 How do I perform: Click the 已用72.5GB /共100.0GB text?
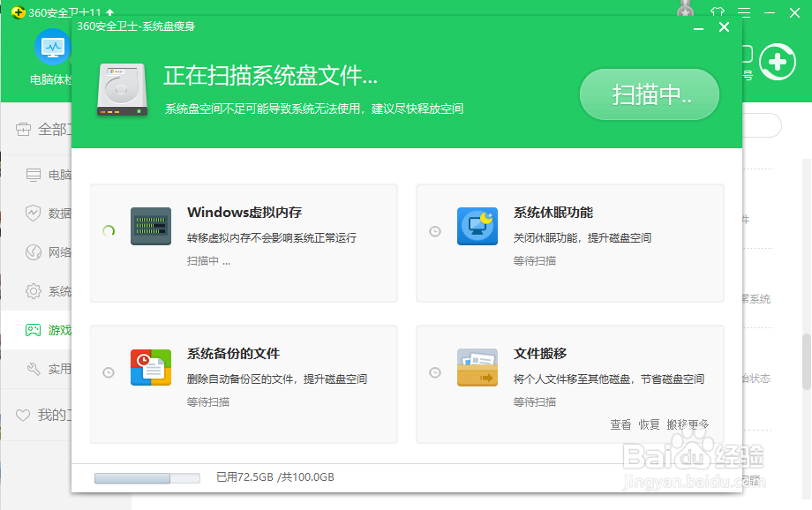[275, 476]
